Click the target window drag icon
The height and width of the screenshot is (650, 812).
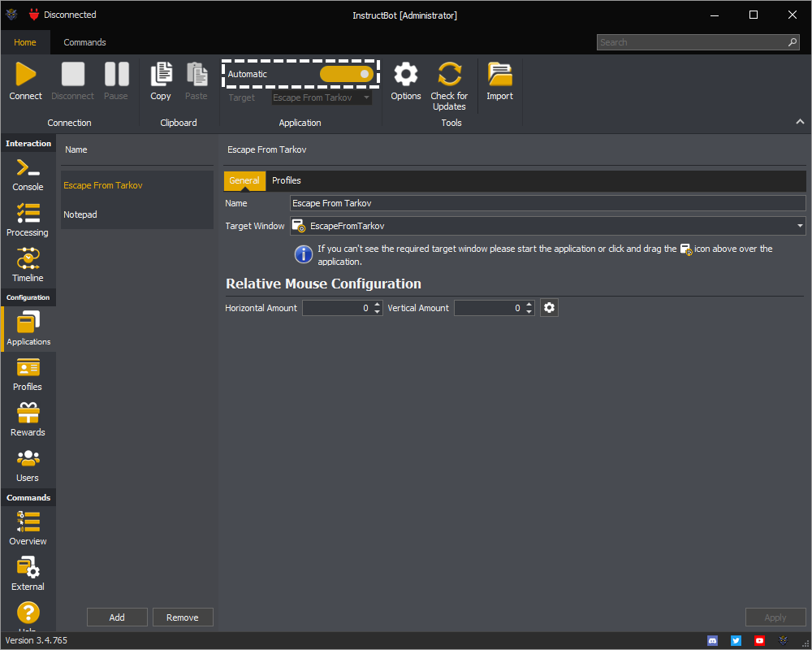(298, 226)
